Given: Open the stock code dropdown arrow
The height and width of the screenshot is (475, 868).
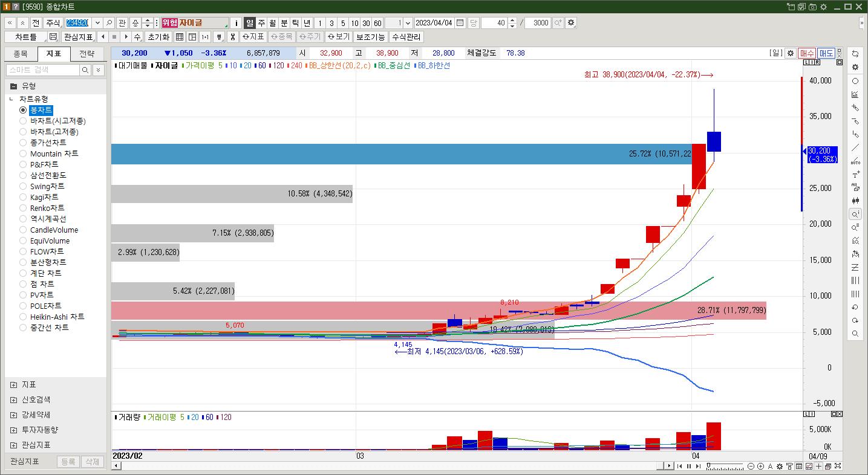Looking at the screenshot, I should tap(97, 23).
